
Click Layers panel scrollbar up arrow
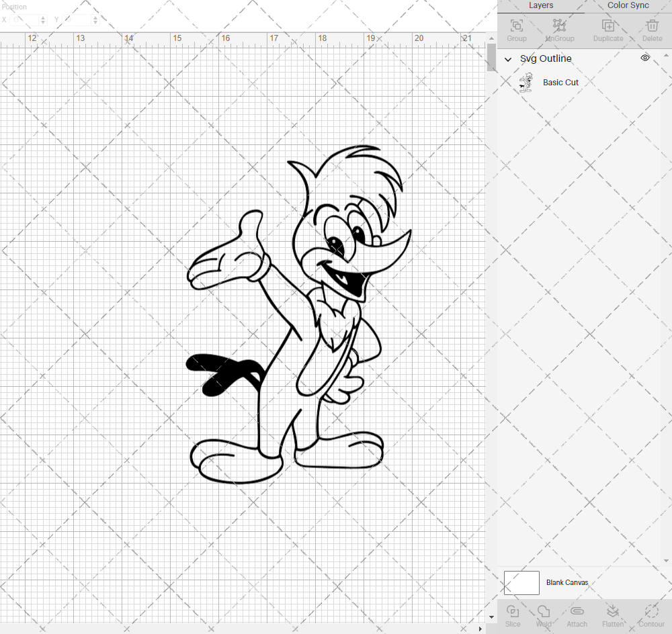pos(665,56)
